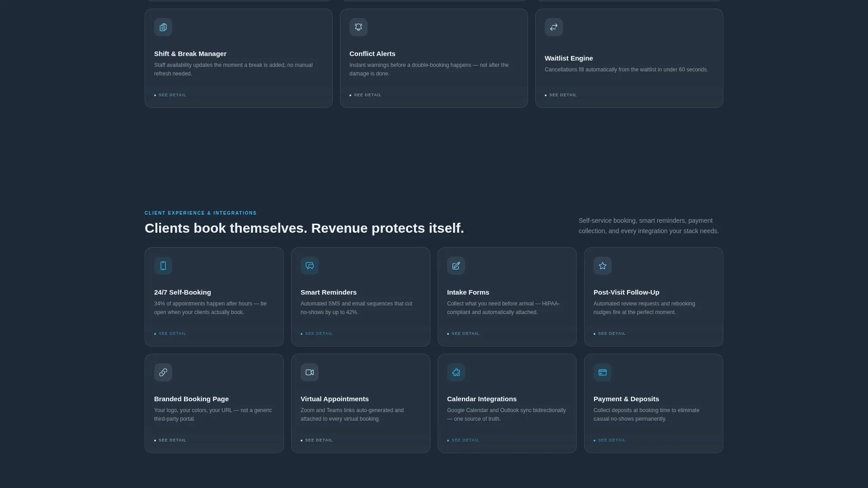Open See Detail for Waitlist Engine
The image size is (868, 488).
[x=561, y=95]
